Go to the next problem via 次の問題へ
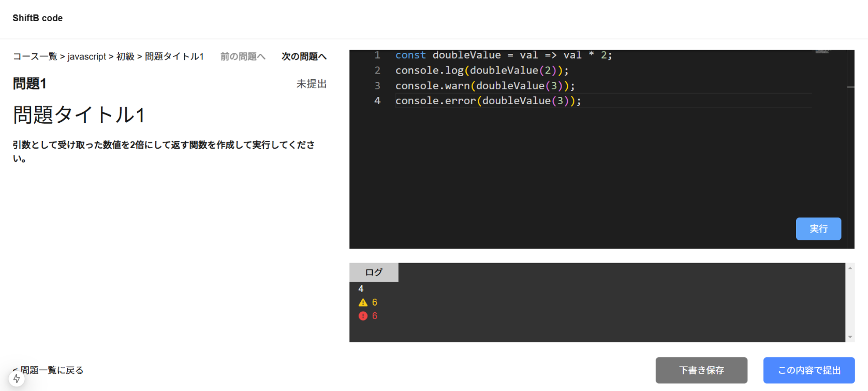This screenshot has height=391, width=868. tap(304, 56)
